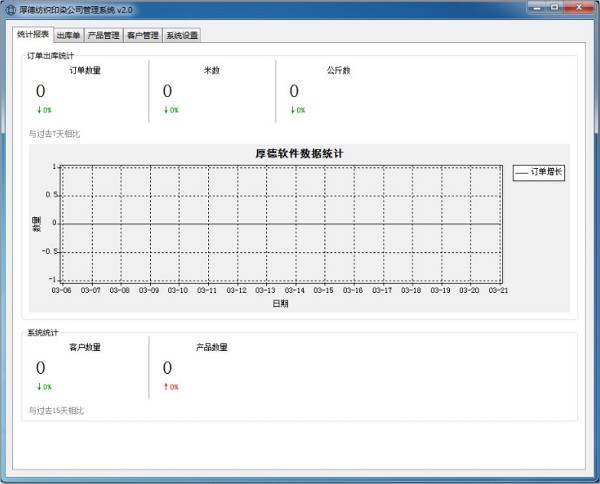
Task: Click the app icon in the title bar
Action: click(x=10, y=9)
